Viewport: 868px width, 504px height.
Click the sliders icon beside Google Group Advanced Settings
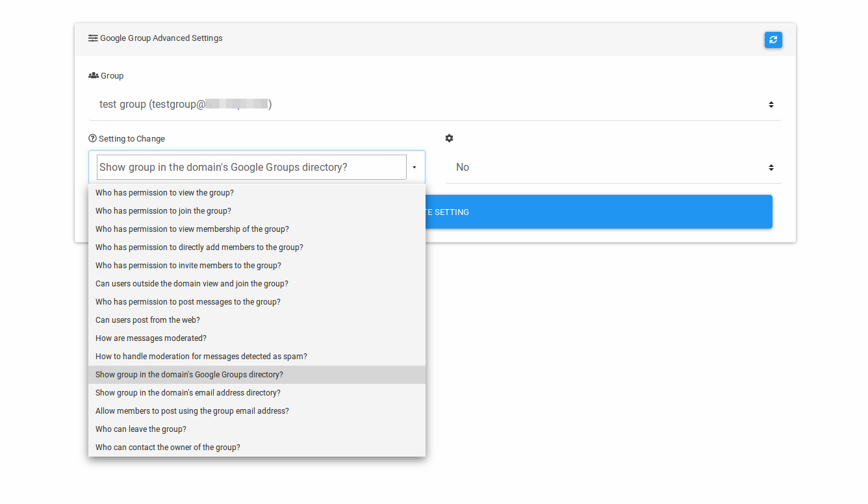click(93, 38)
